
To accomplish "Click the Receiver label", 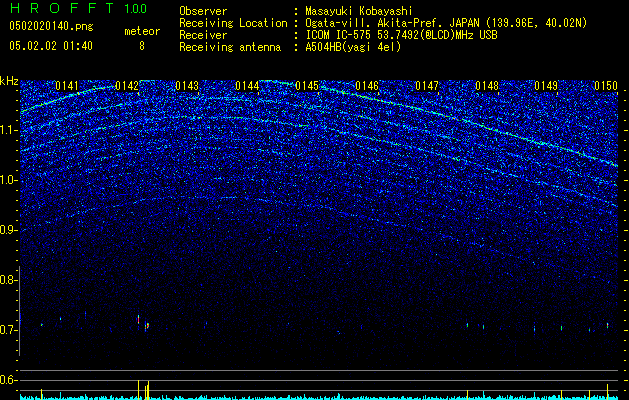I will [x=203, y=35].
